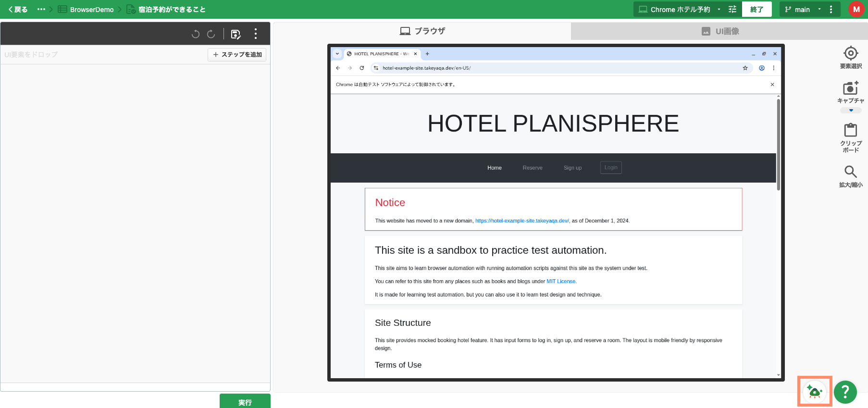Click the 実行 run button
The height and width of the screenshot is (408, 868).
[x=245, y=402]
